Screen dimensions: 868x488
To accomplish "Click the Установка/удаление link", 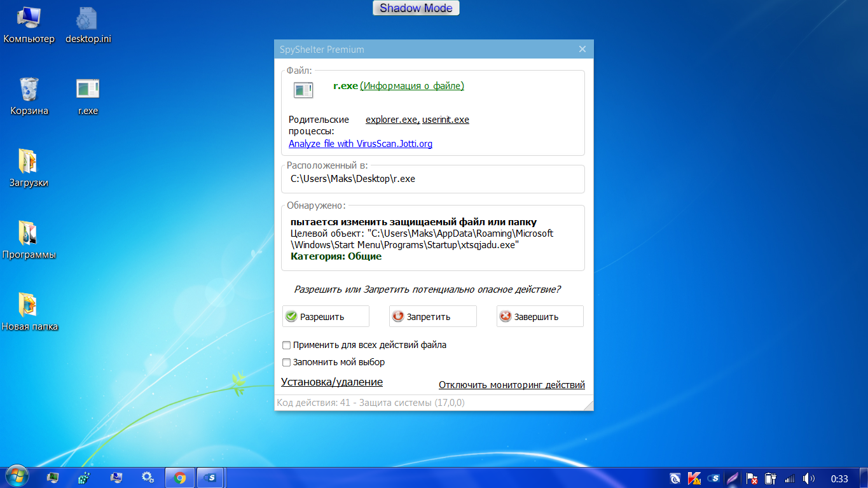I will (x=332, y=382).
